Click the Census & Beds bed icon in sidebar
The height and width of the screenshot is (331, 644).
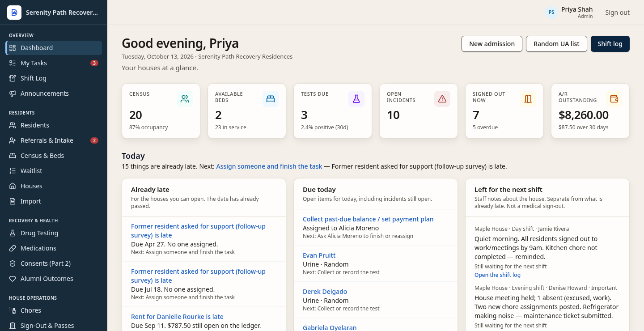click(x=13, y=156)
